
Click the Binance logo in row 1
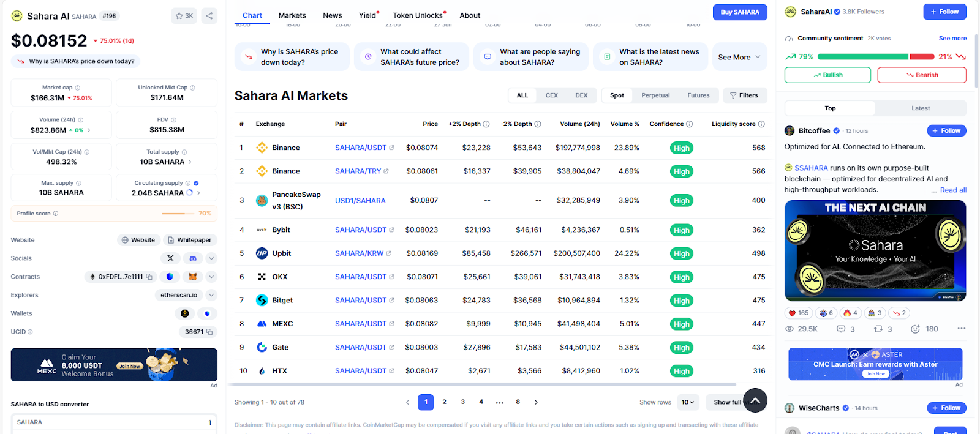pos(262,148)
